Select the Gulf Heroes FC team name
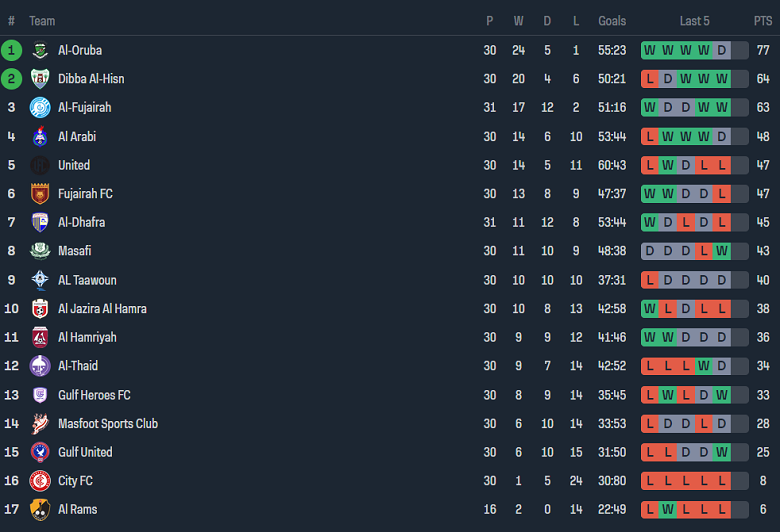Image resolution: width=780 pixels, height=532 pixels. [94, 395]
